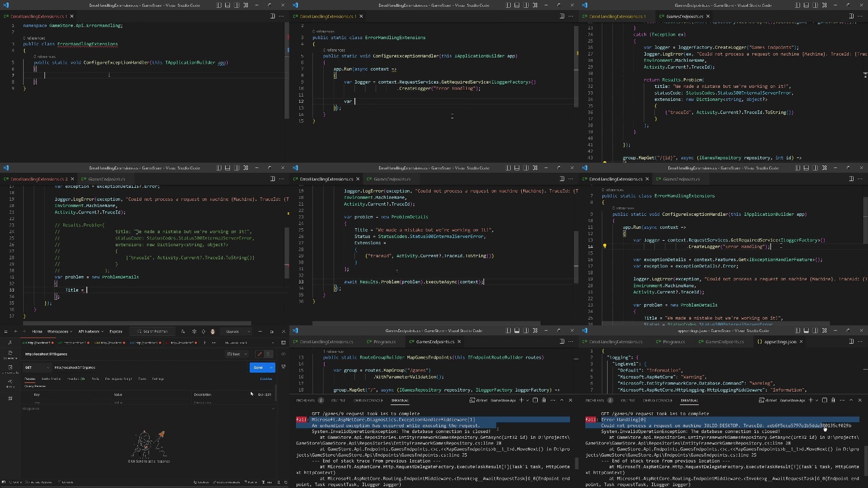Screen dimensions: 868x488
Task: Add a new request tab in Postman
Action: 204,343
